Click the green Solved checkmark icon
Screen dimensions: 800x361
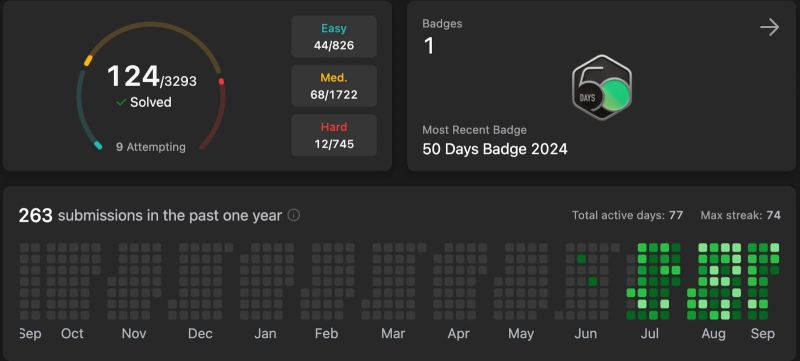point(121,102)
